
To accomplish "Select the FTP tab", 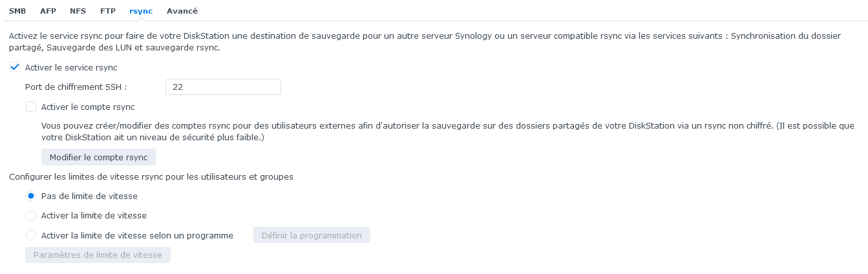I will click(108, 11).
